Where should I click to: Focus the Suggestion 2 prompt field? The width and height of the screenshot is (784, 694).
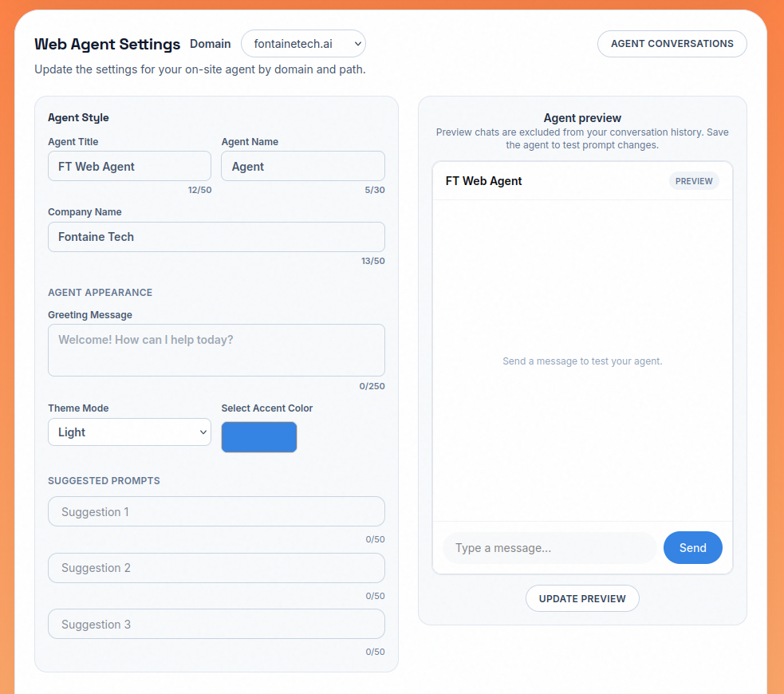216,568
